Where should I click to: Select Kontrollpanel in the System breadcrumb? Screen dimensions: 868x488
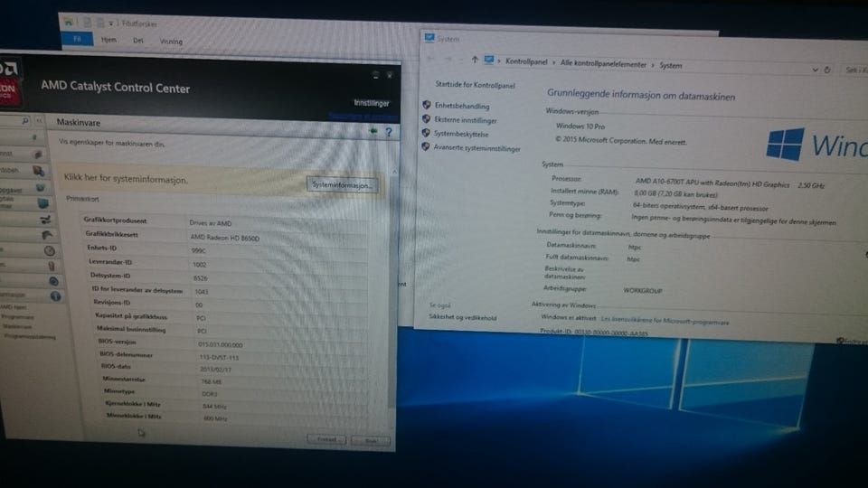click(526, 61)
